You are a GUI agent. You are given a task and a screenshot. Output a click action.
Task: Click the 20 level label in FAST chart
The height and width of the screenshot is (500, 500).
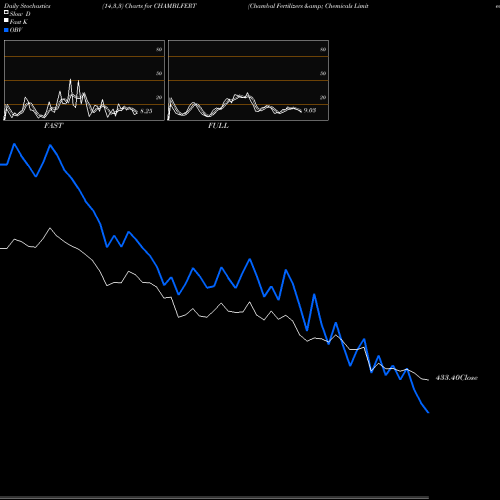pyautogui.click(x=159, y=97)
